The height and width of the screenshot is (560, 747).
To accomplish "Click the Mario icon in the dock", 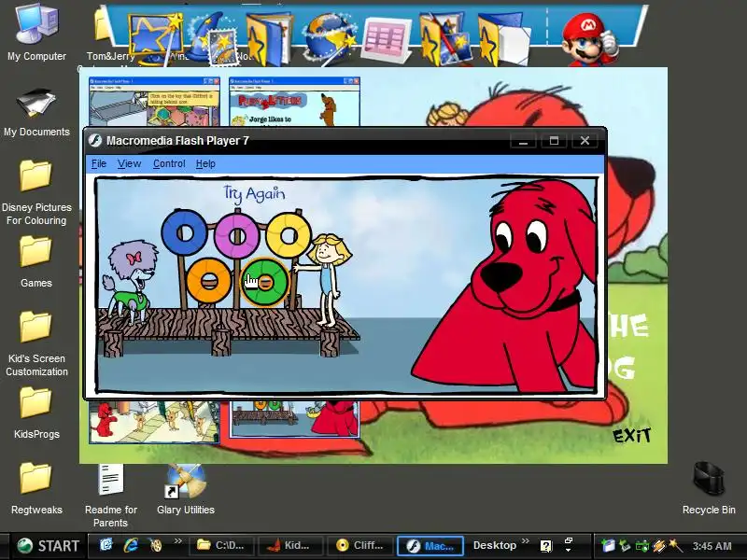I will coord(589,39).
